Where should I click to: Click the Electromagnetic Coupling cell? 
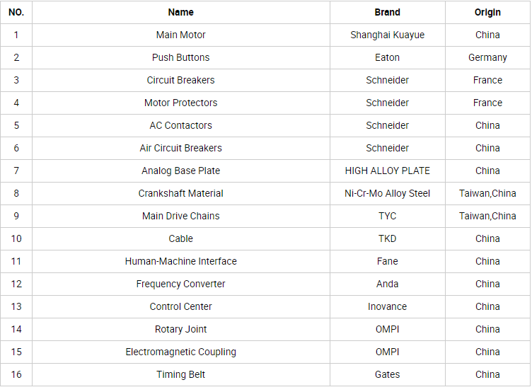coord(181,352)
